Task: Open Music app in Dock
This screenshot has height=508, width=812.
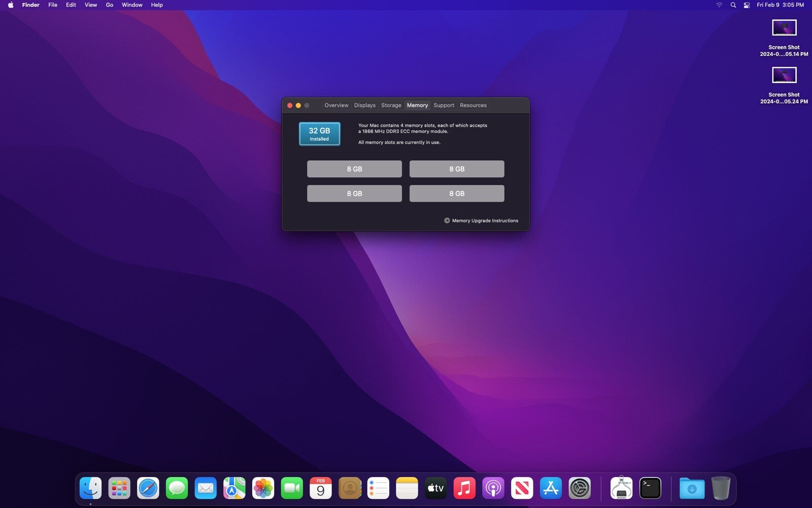Action: (x=464, y=488)
